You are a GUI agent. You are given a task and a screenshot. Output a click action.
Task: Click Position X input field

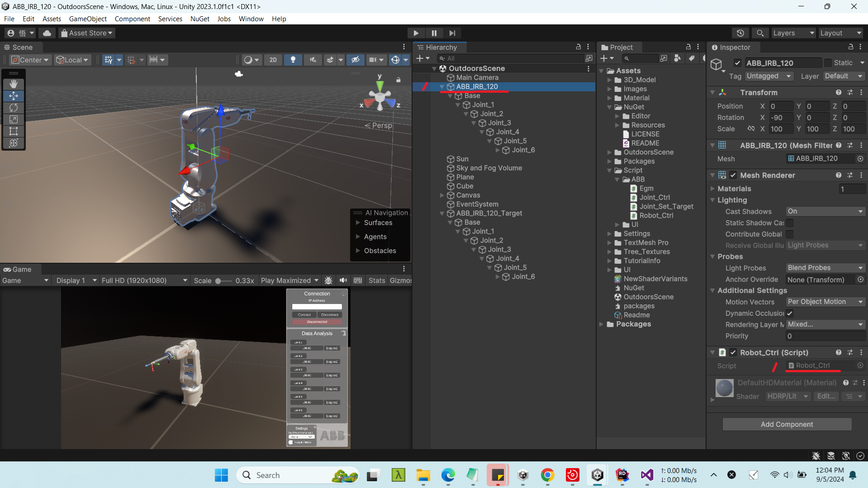pyautogui.click(x=781, y=106)
